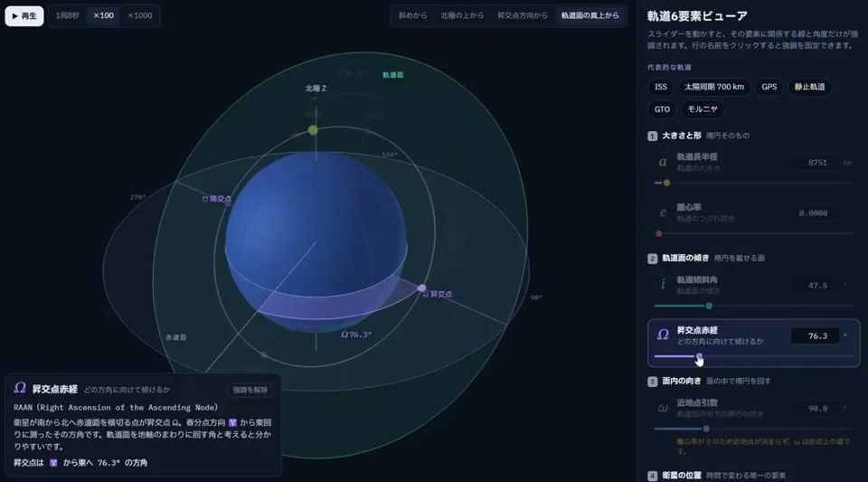Click the 昇交点赤経 slider
868x482 pixels.
tap(753, 356)
